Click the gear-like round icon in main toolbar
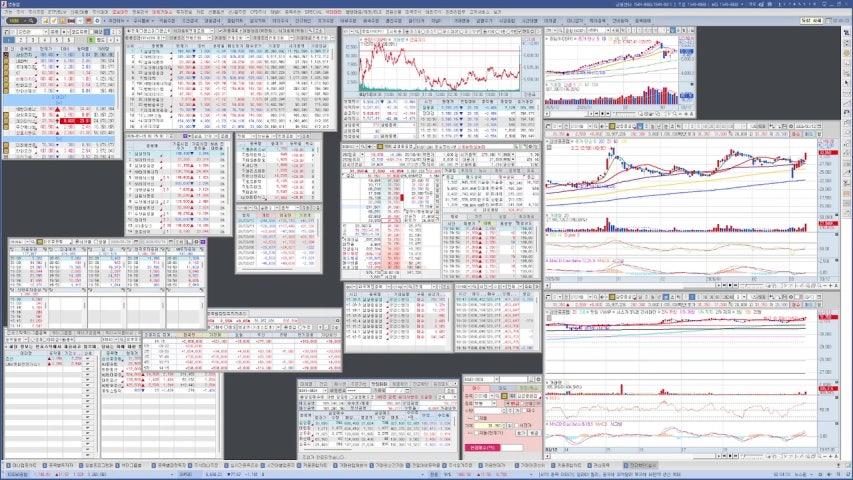This screenshot has height=480, width=853. point(97,20)
